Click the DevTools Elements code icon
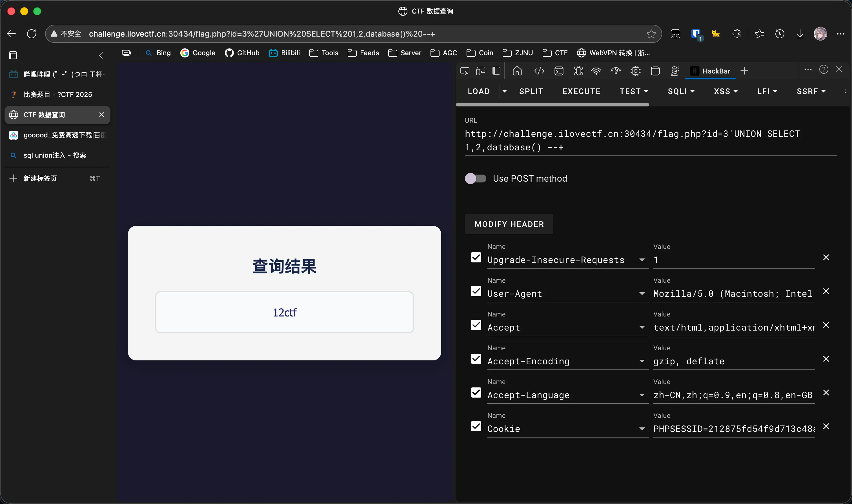Viewport: 852px width, 504px height. pyautogui.click(x=539, y=71)
